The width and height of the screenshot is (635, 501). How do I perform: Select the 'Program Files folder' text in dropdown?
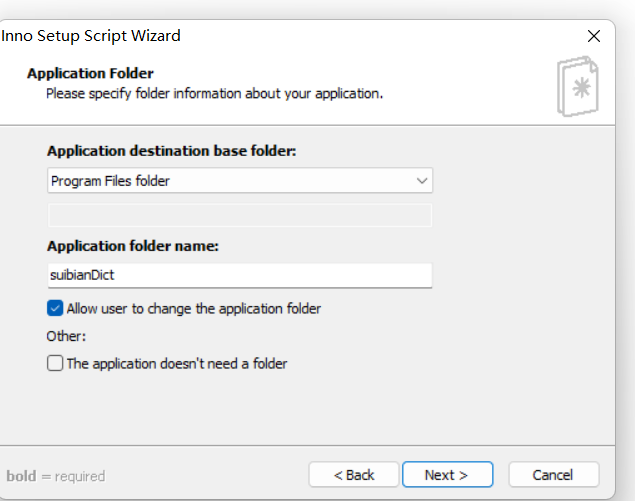tap(110, 181)
